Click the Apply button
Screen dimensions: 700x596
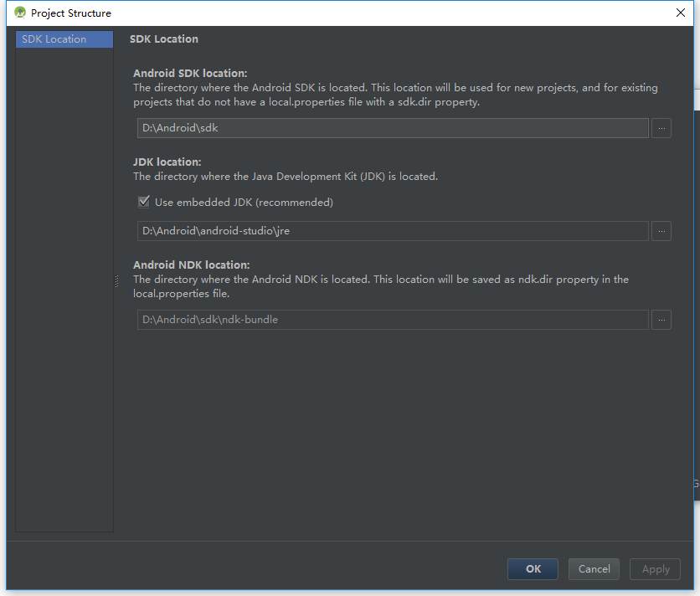tap(655, 568)
